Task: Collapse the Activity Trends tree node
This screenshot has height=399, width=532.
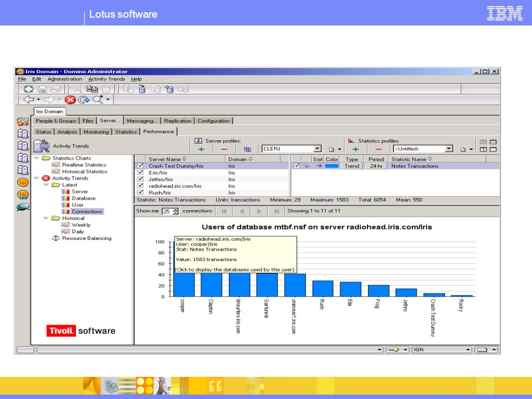Action: coord(37,178)
